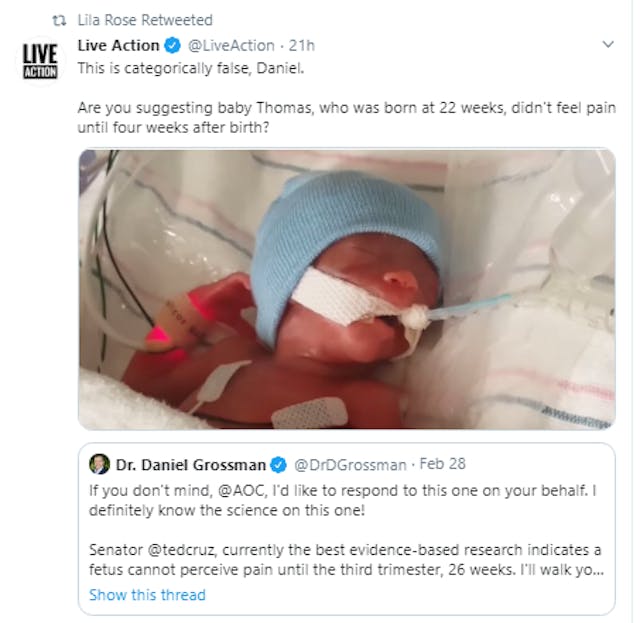Screen dimensions: 640x623
Task: Visit the @LiveAction handle
Action: point(232,46)
